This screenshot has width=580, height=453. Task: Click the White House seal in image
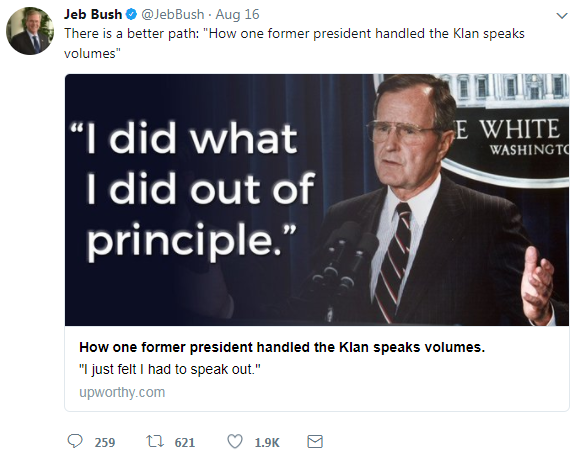click(x=507, y=129)
